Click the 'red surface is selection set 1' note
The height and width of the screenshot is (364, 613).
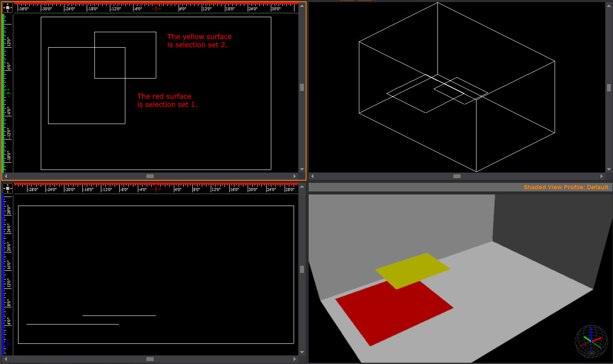pos(167,100)
